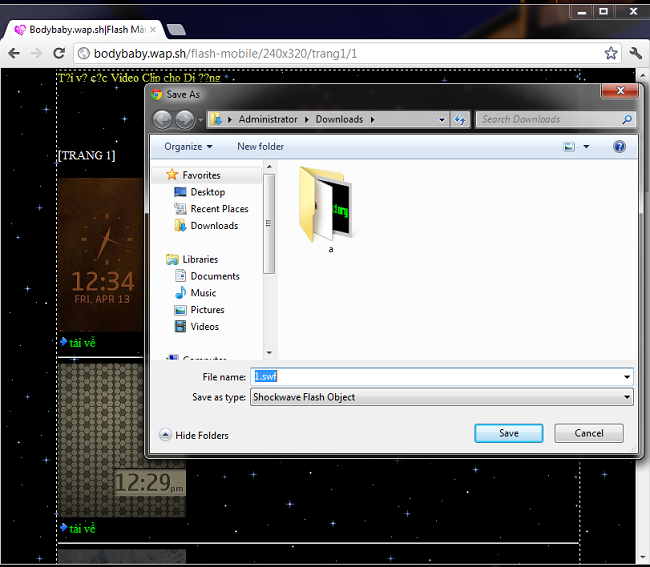The image size is (650, 567).
Task: Click Chrome back arrow button
Action: tap(14, 53)
